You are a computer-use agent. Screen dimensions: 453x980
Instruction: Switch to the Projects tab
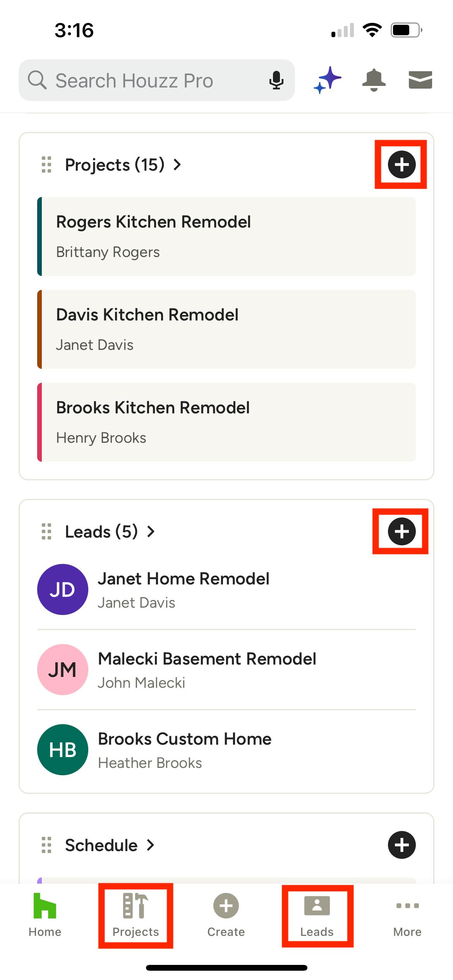[x=136, y=915]
